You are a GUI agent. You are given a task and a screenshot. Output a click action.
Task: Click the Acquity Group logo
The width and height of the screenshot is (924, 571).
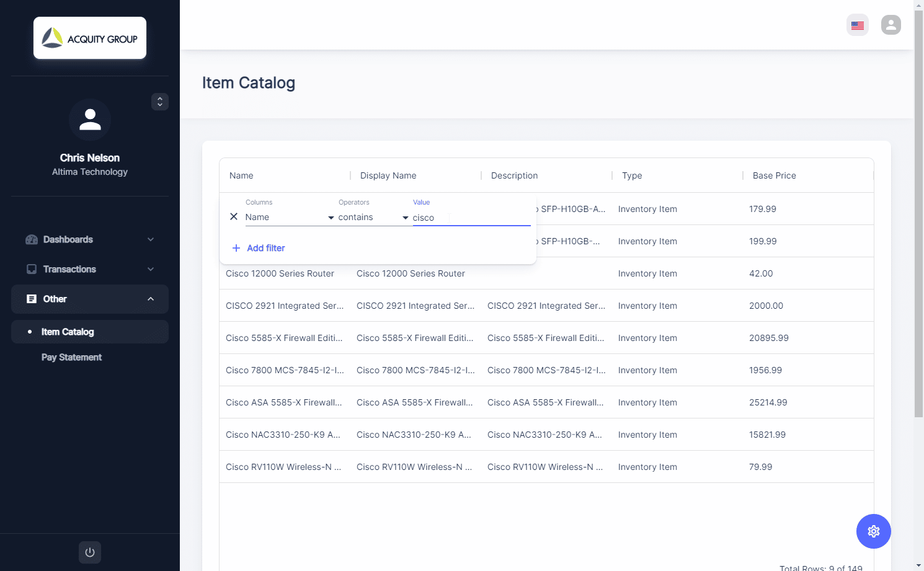click(x=90, y=38)
